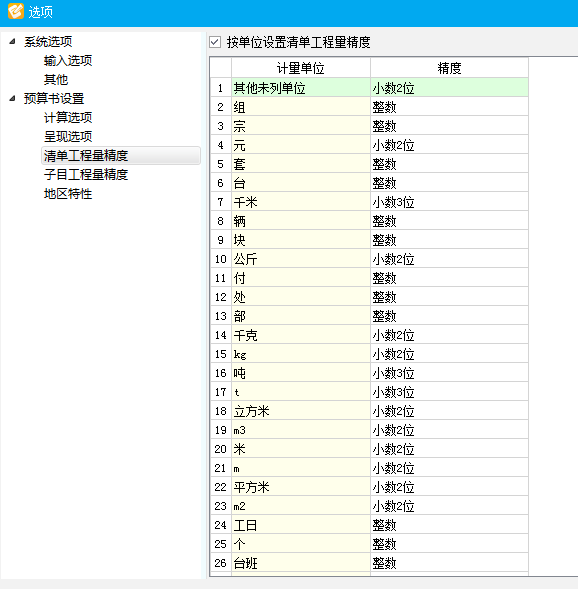Select the m2 unit cell
The height and width of the screenshot is (589, 578).
point(301,506)
